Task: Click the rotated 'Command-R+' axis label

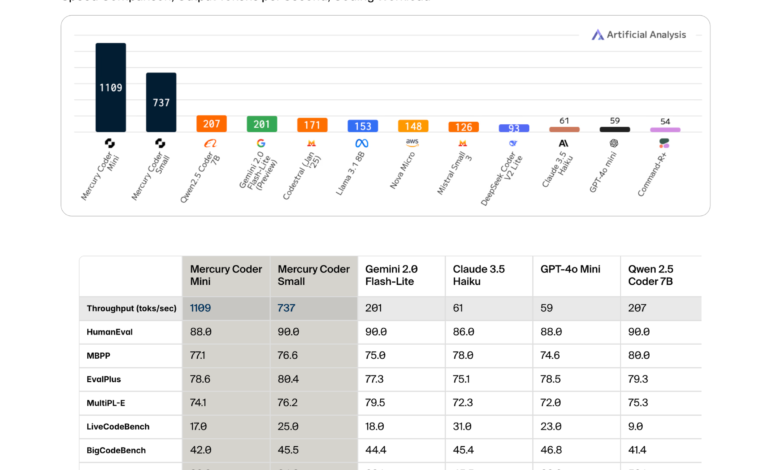Action: tap(652, 174)
